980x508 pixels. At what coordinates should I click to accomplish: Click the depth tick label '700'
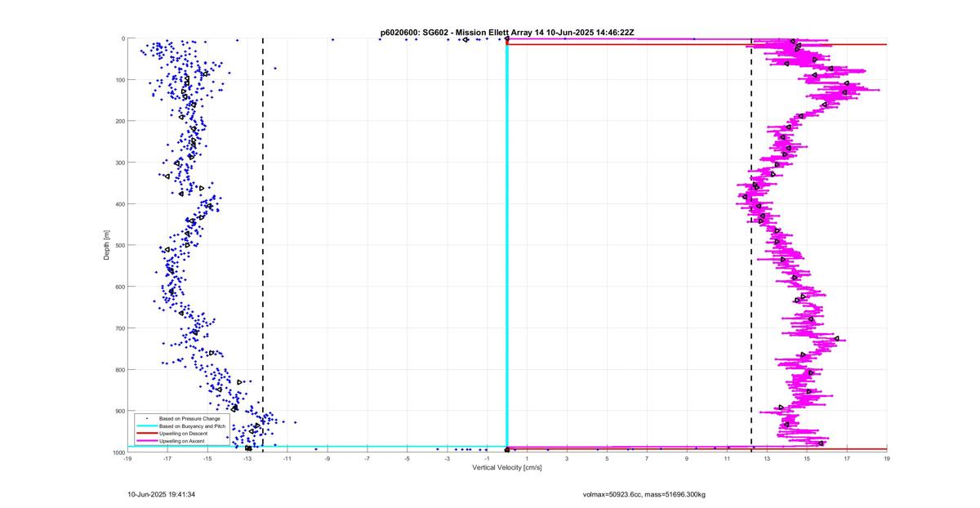[119, 328]
